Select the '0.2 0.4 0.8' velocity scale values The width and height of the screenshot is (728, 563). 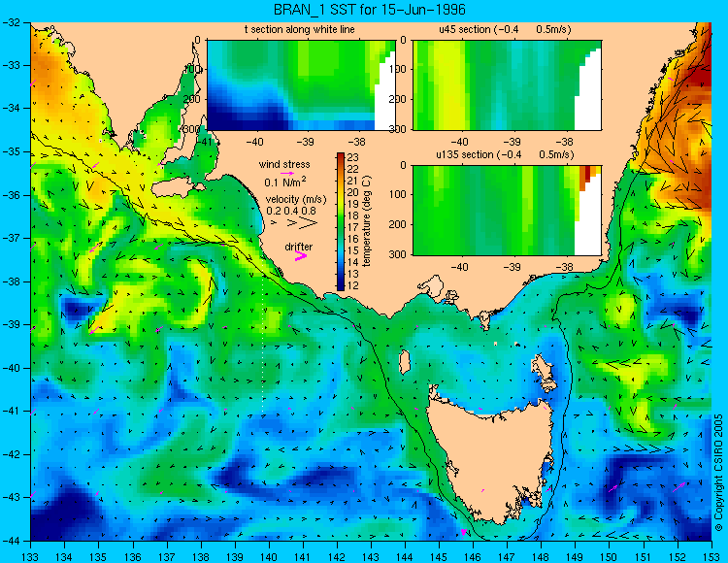[291, 211]
